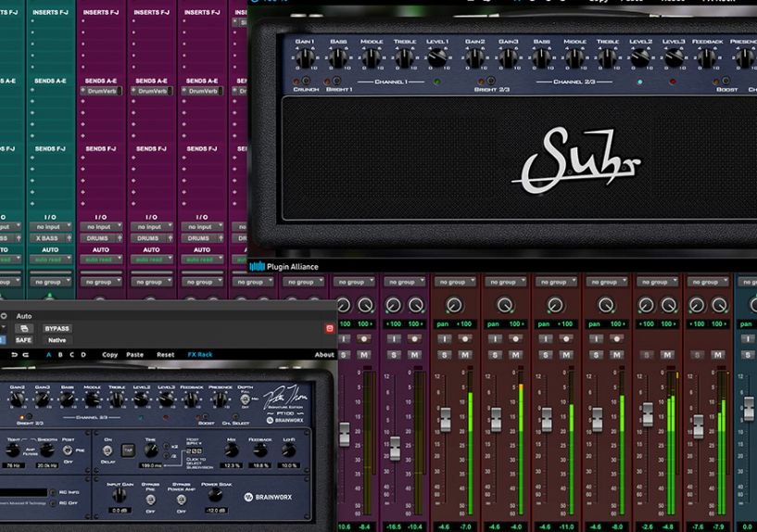Click the RC Off button

coord(53,503)
